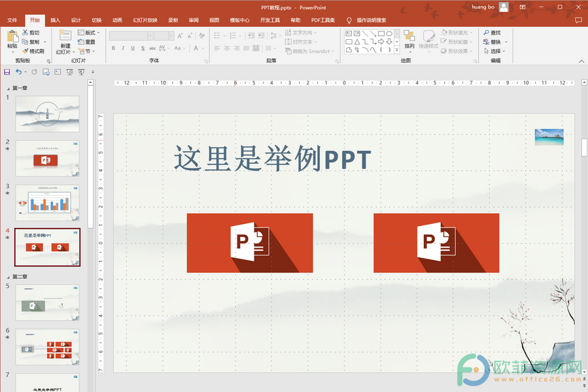This screenshot has width=588, height=392.
Task: Select the Format Painter (格式刷)
Action: [x=33, y=51]
